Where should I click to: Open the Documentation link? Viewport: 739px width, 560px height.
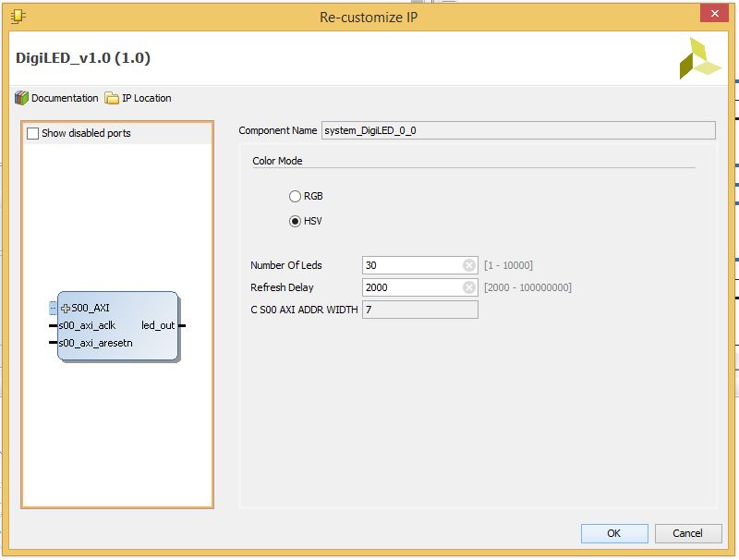[65, 98]
